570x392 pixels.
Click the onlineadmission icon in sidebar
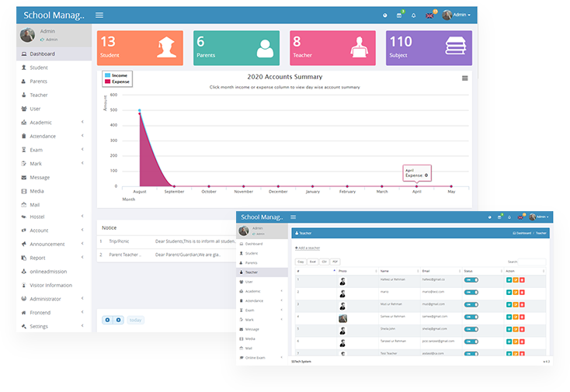23,272
